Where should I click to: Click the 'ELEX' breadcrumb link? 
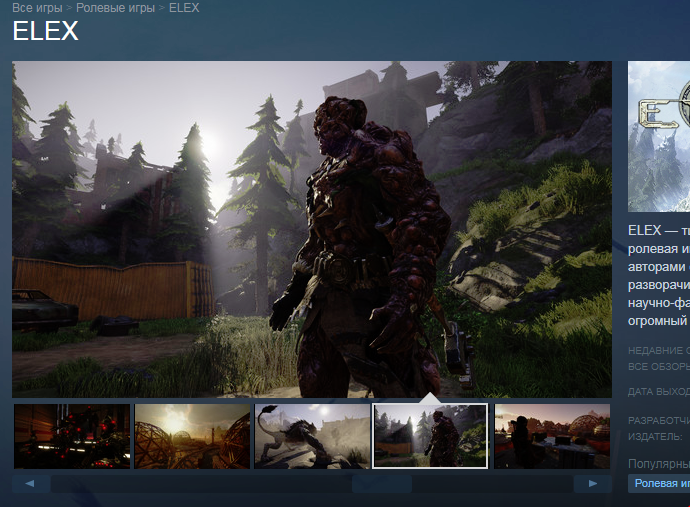pos(184,8)
